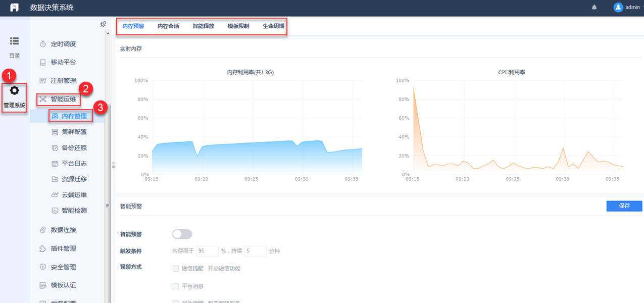Image resolution: width=644 pixels, height=303 pixels.
Task: Click the 移动平台 phone icon
Action: tap(43, 62)
